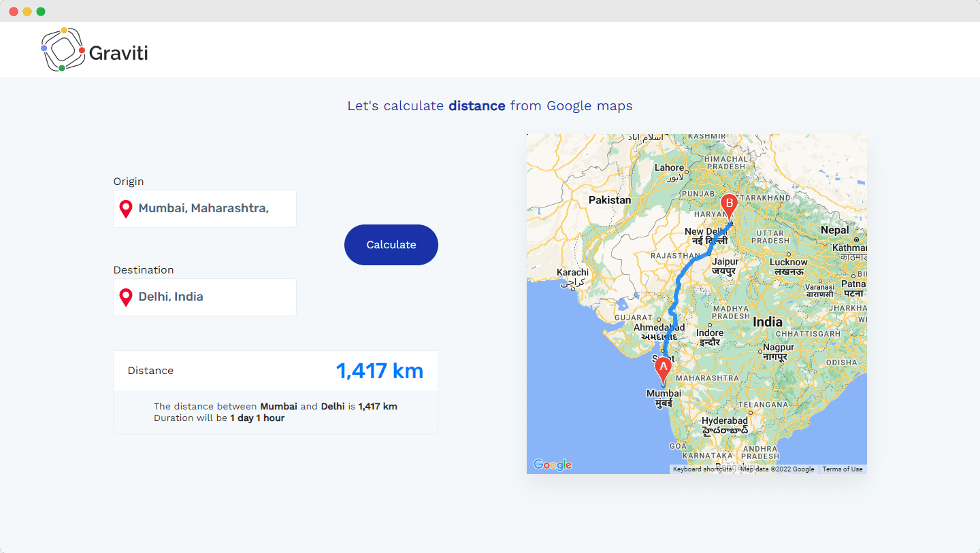Viewport: 980px width, 553px height.
Task: Click the Pakistan label on the map
Action: (610, 200)
